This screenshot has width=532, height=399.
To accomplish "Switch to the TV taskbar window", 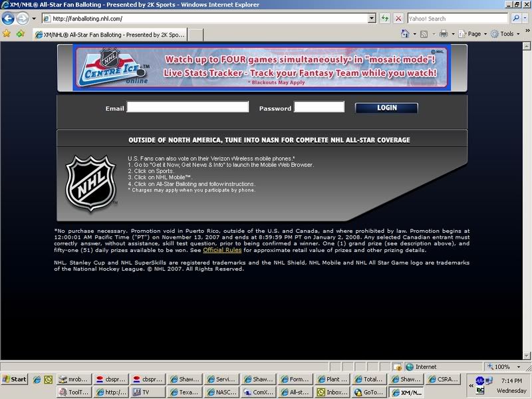I will (148, 392).
